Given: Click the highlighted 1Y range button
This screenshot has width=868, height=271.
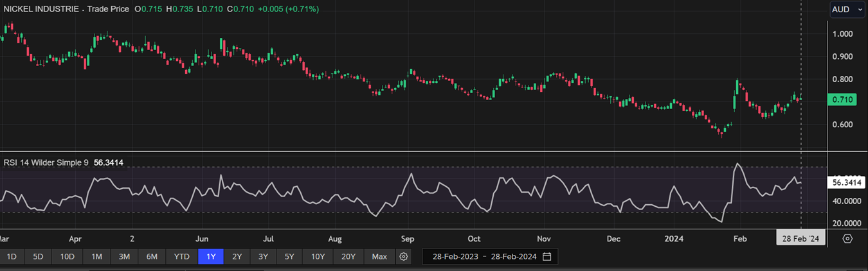Looking at the screenshot, I should tap(211, 257).
